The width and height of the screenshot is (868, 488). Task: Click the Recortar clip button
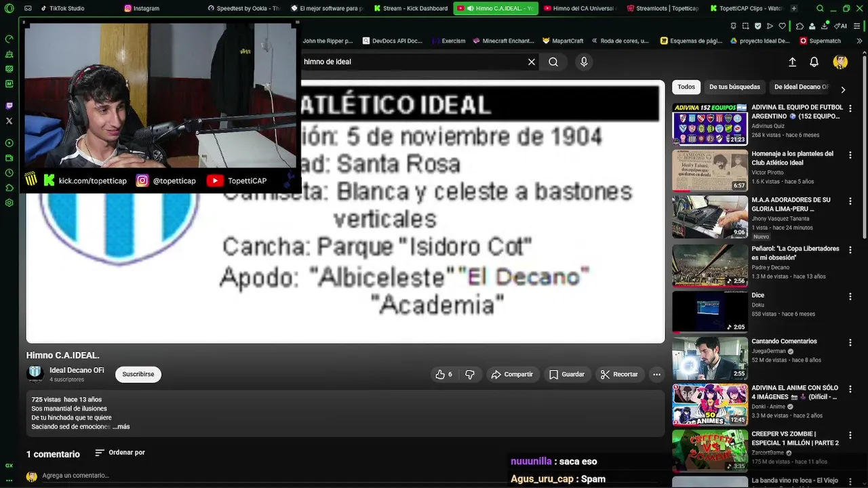click(x=618, y=374)
